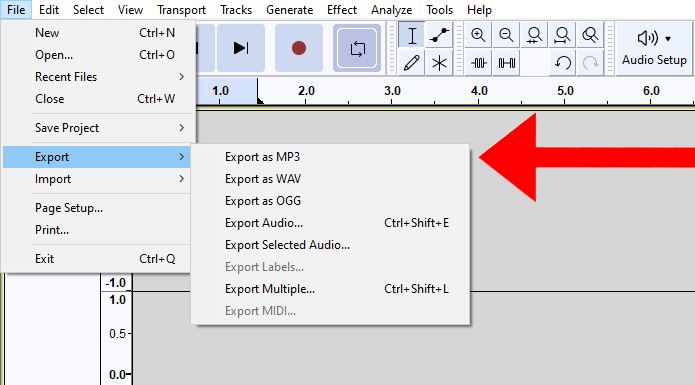Click timeline ruler at 1.0 seconds
Image resolution: width=695 pixels, height=385 pixels.
point(220,91)
